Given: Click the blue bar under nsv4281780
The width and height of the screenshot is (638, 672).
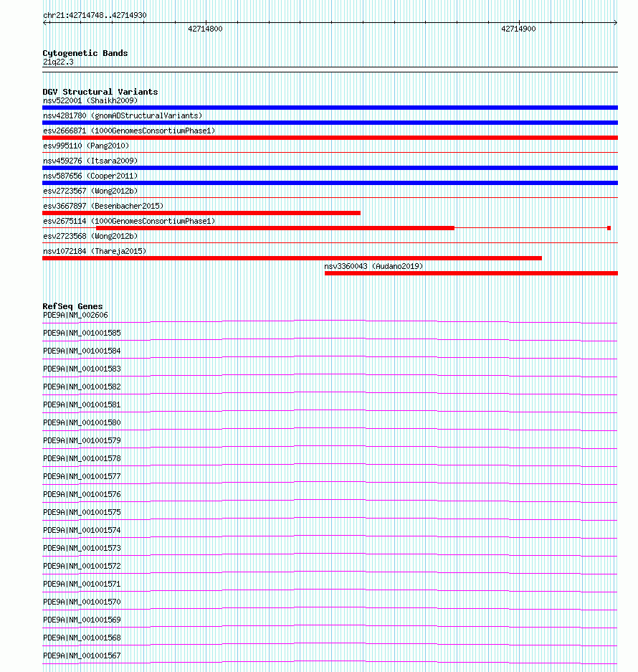Looking at the screenshot, I should (x=330, y=123).
